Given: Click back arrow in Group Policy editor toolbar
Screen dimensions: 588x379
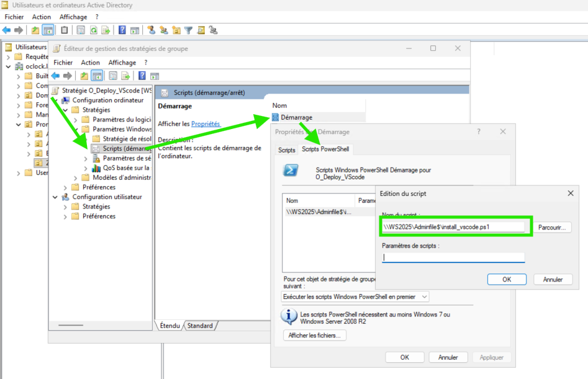Looking at the screenshot, I should tap(55, 76).
